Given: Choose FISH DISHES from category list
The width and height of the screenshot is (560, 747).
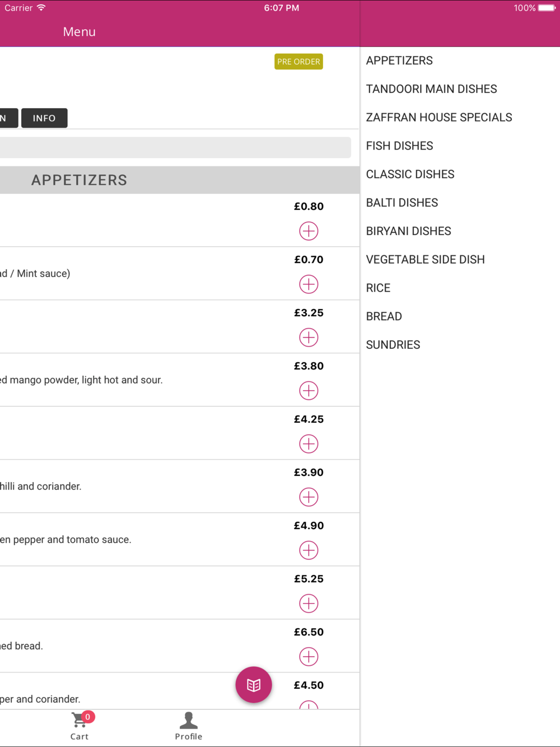Looking at the screenshot, I should [x=399, y=146].
